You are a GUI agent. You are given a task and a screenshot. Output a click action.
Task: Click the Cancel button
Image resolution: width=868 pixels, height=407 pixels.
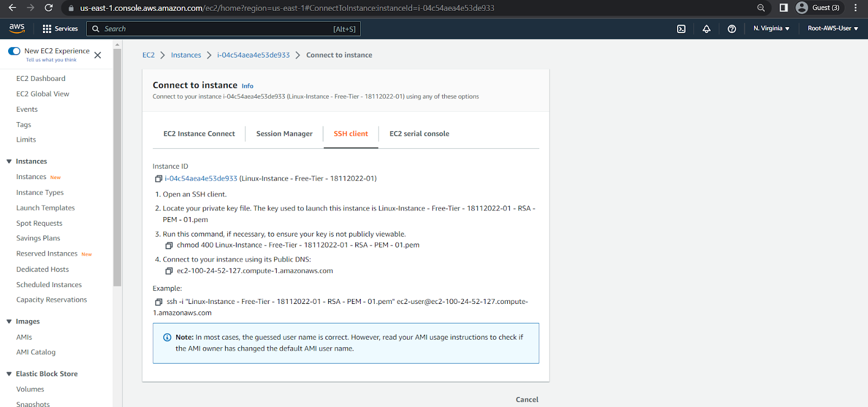point(527,399)
